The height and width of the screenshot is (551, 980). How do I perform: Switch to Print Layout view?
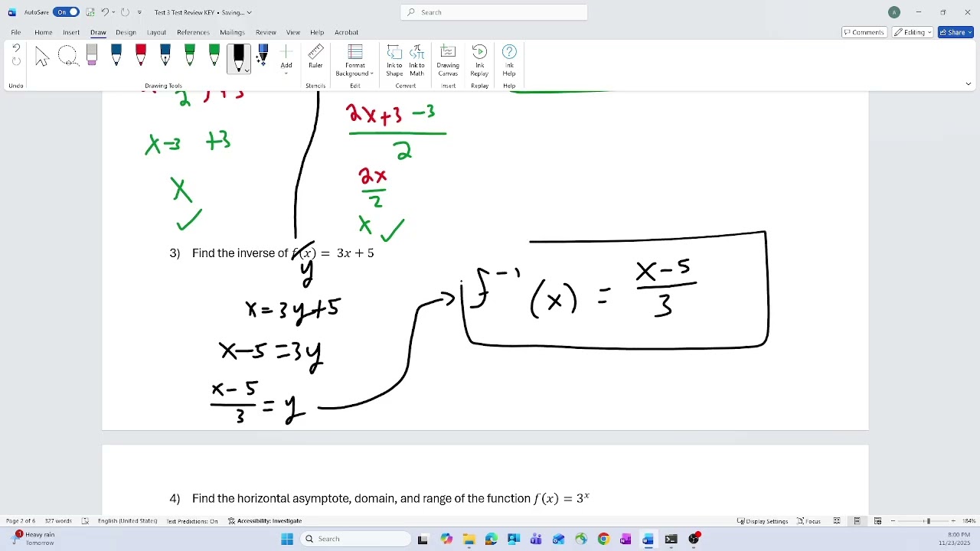pyautogui.click(x=857, y=521)
